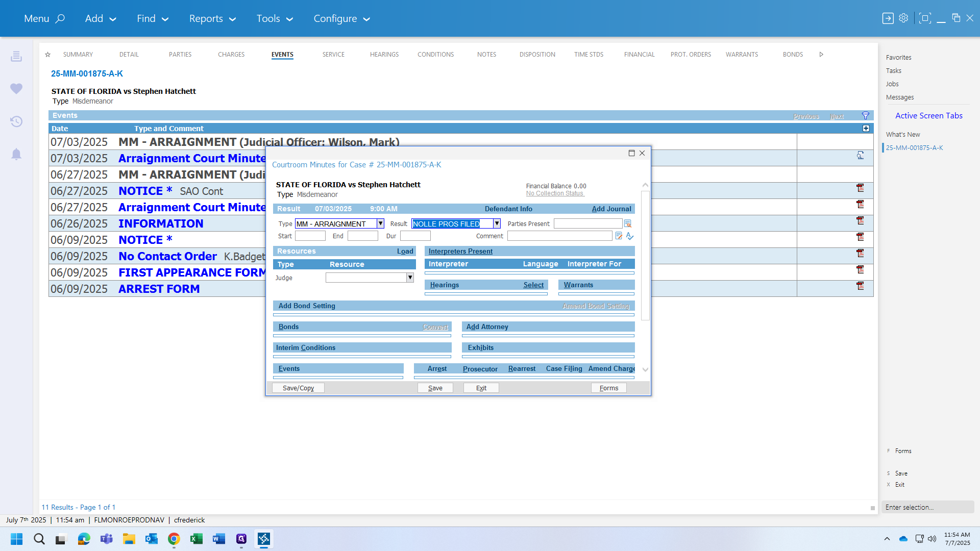Click the Interpreters Present link
Screen dimensions: 980x551
click(460, 251)
